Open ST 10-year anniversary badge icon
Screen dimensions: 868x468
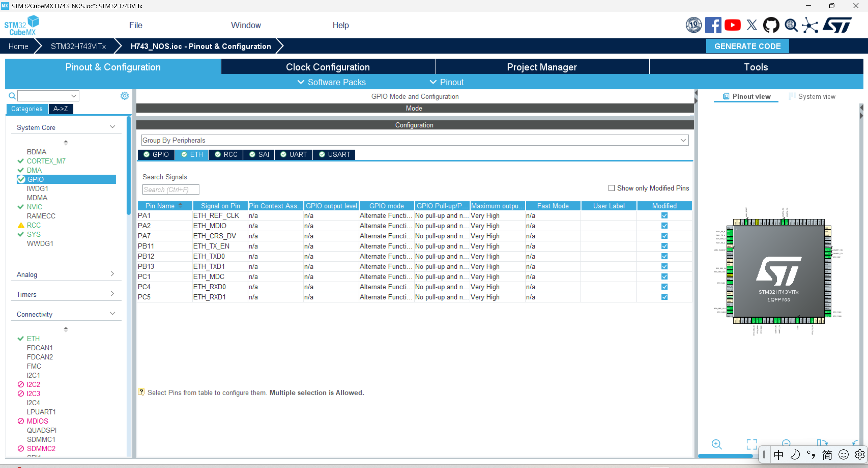point(694,25)
